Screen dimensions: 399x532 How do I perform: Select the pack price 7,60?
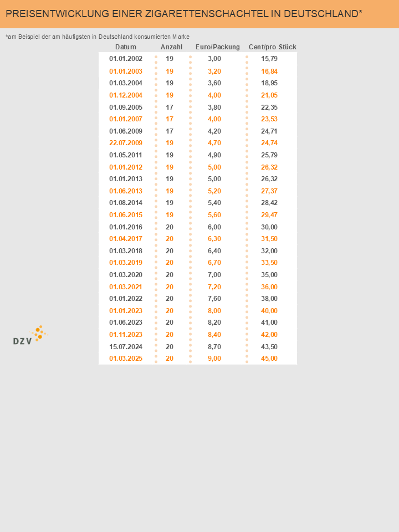214,299
